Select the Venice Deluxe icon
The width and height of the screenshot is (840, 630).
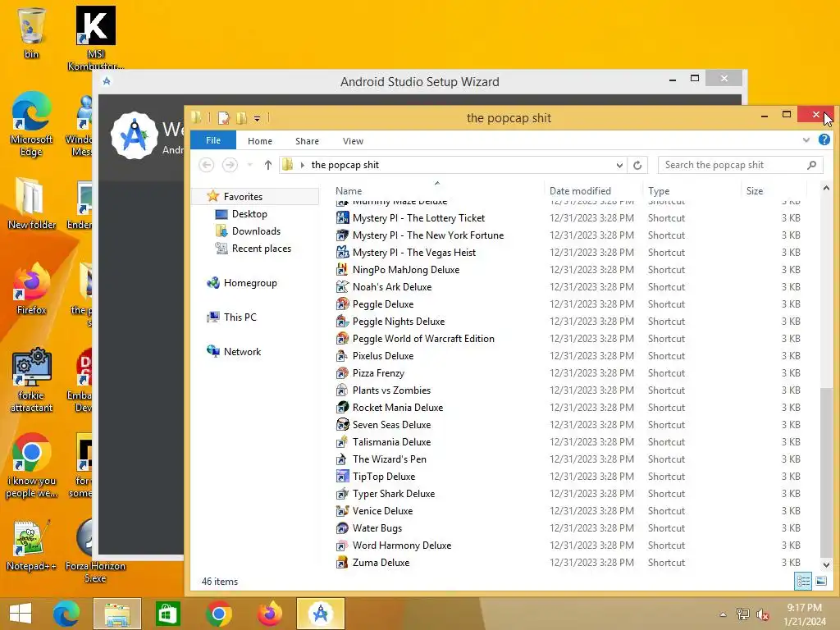point(342,511)
